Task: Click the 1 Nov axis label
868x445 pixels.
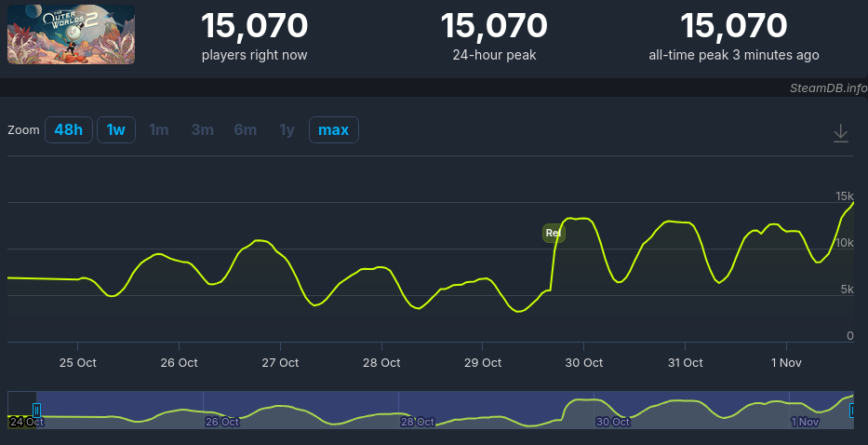Action: pyautogui.click(x=786, y=363)
